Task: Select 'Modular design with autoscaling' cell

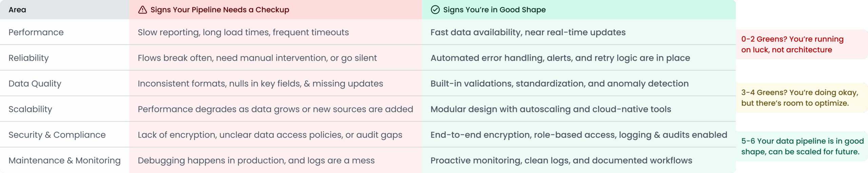Action: (551, 109)
